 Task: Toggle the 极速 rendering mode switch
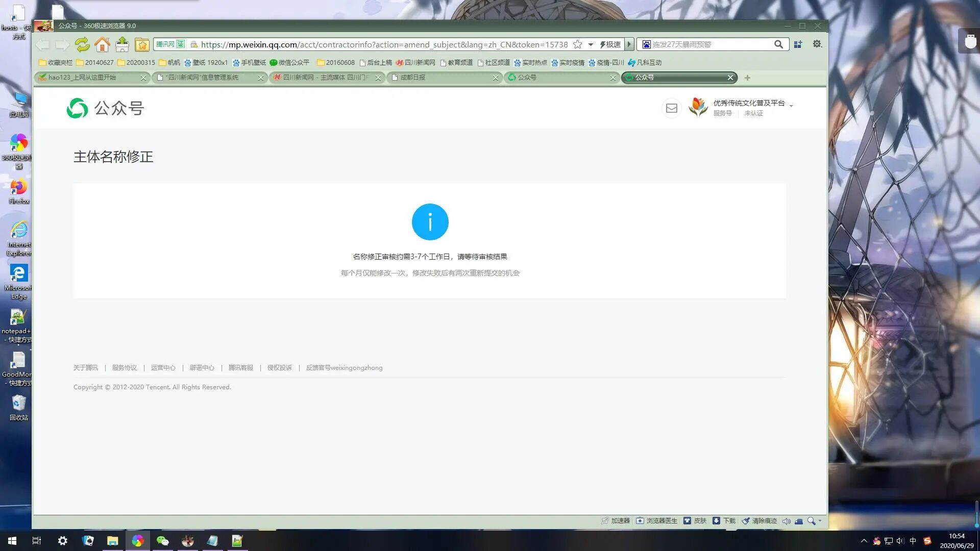[x=610, y=44]
